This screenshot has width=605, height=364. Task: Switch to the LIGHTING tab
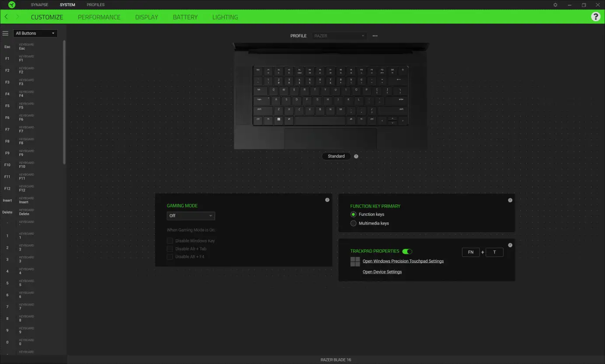225,17
